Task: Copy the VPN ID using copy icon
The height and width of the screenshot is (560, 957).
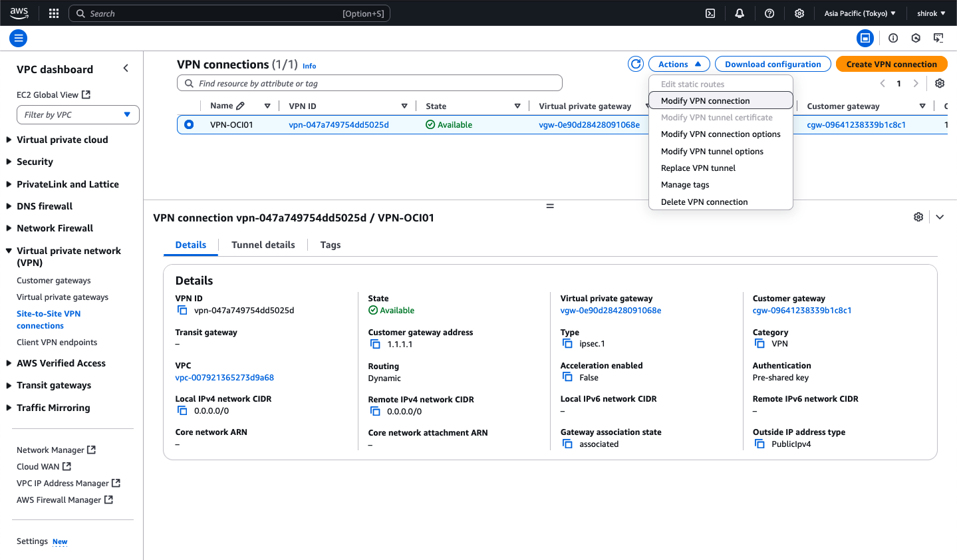Action: pyautogui.click(x=182, y=310)
